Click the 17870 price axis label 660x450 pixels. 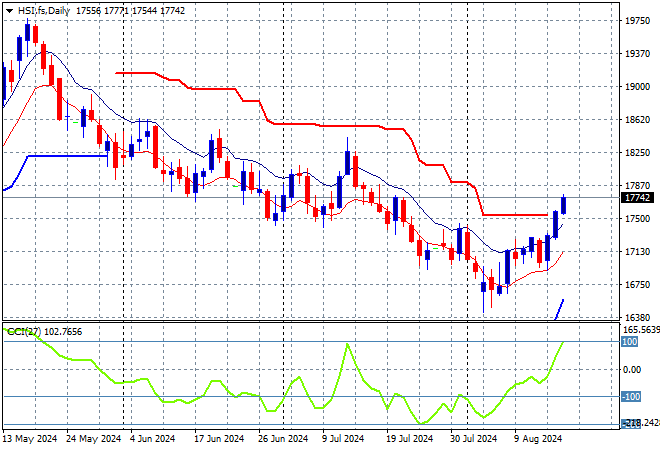pos(637,186)
